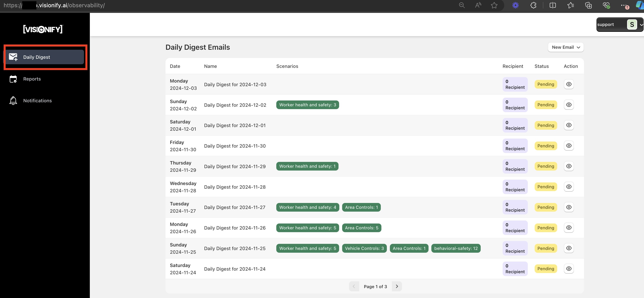Click the Daily Digest Emails heading

tap(198, 47)
